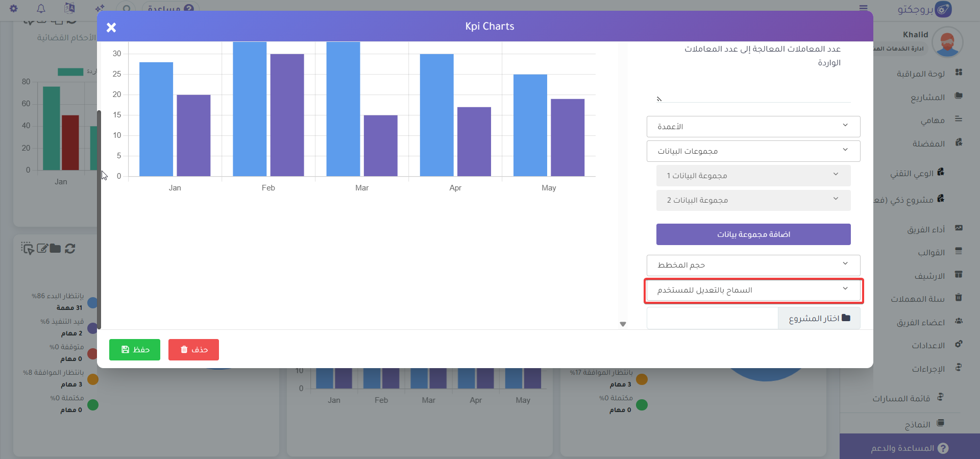Expand the مجموعات البيانات section
980x459 pixels.
[x=753, y=151]
